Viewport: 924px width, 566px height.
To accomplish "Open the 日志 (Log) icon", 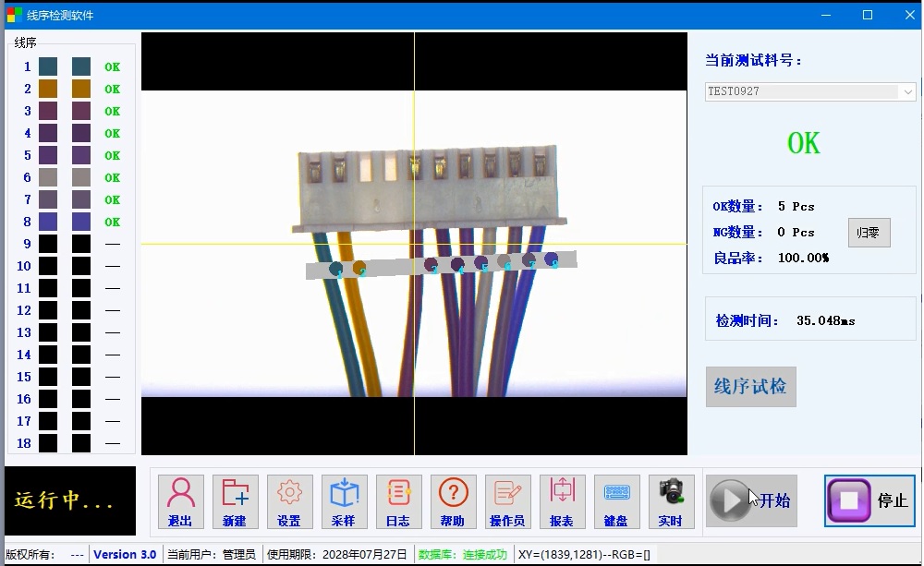I will pos(398,501).
